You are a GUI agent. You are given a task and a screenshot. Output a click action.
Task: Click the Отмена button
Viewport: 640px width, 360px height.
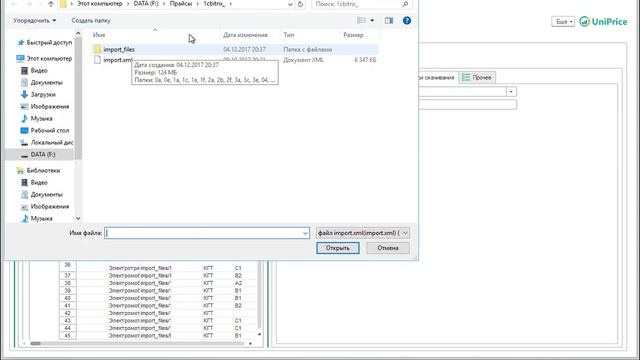pos(388,248)
